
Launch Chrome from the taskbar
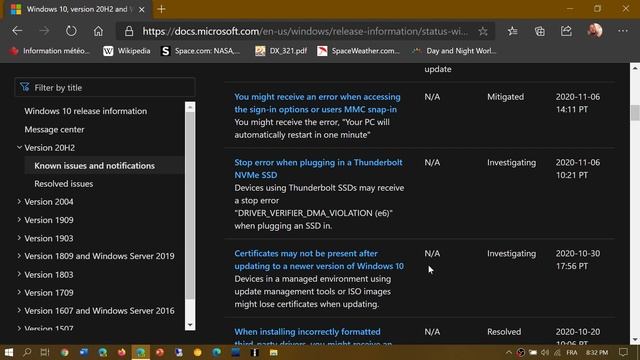[64, 352]
